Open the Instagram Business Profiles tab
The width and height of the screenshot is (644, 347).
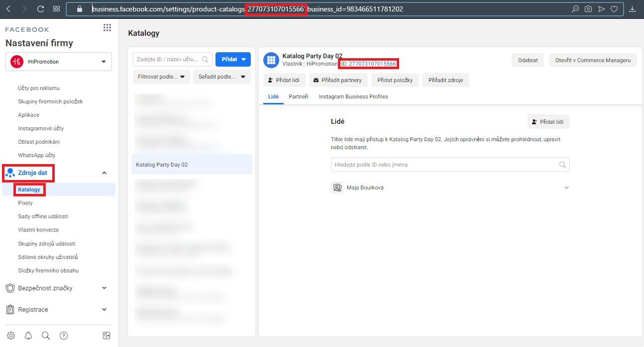(x=353, y=96)
